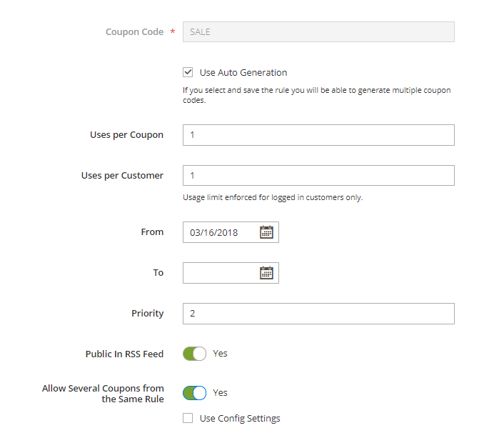489x448 pixels.
Task: Click the 'Uses per Coupon' field label
Action: [x=126, y=135]
